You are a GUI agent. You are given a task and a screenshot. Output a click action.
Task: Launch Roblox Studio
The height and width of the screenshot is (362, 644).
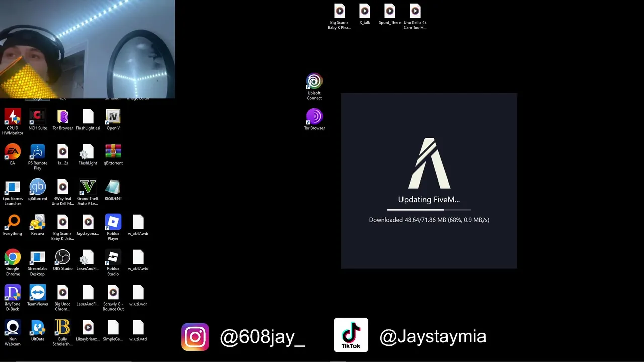point(113,262)
